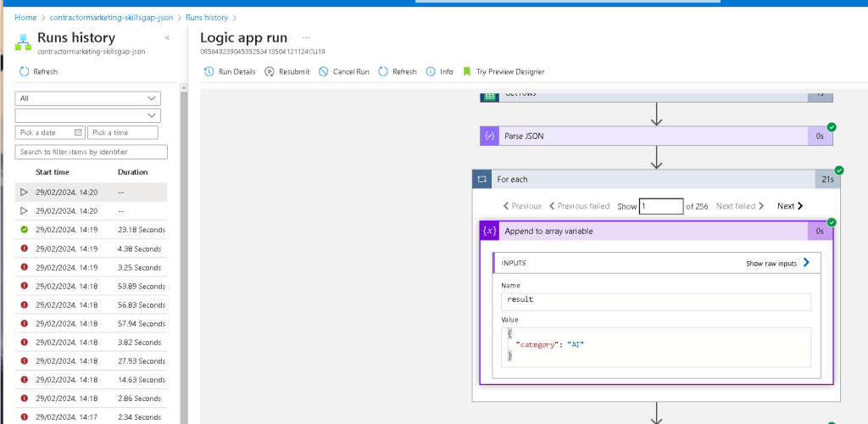Click the search by identifier field
Image resolution: width=868 pixels, height=424 pixels.
pyautogui.click(x=91, y=152)
